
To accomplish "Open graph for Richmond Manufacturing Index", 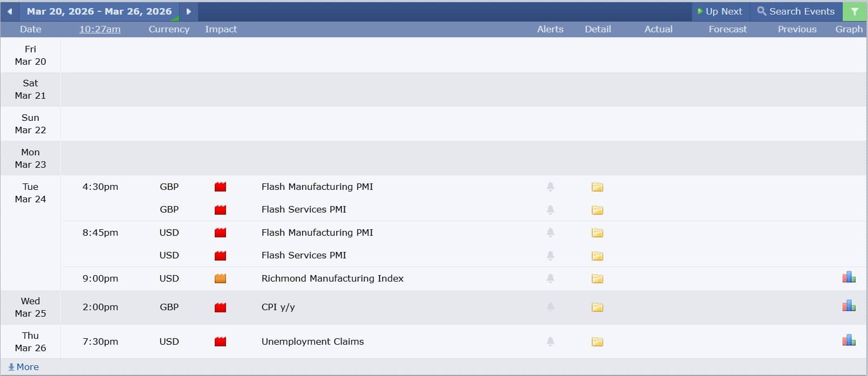I will pos(849,278).
